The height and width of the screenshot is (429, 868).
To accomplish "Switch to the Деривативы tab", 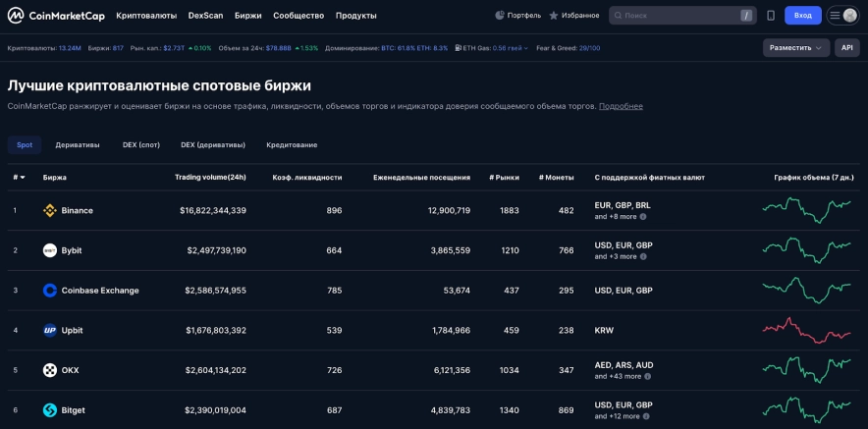I will pos(78,144).
